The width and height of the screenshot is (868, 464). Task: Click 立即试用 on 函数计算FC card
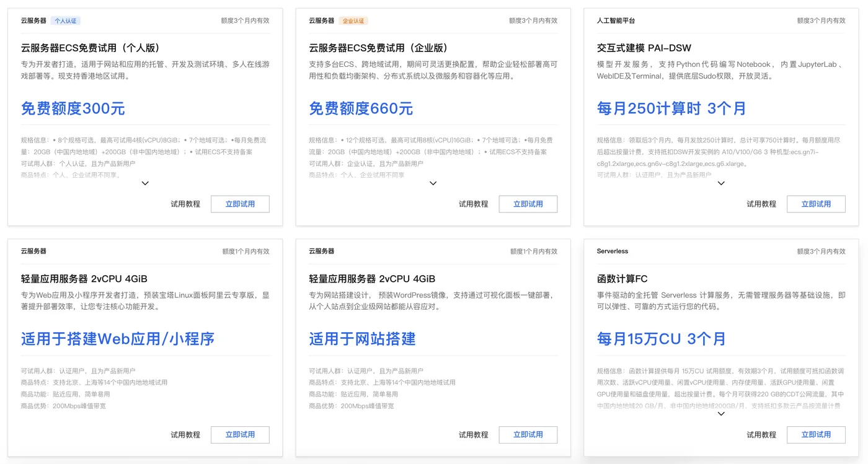[x=816, y=434]
